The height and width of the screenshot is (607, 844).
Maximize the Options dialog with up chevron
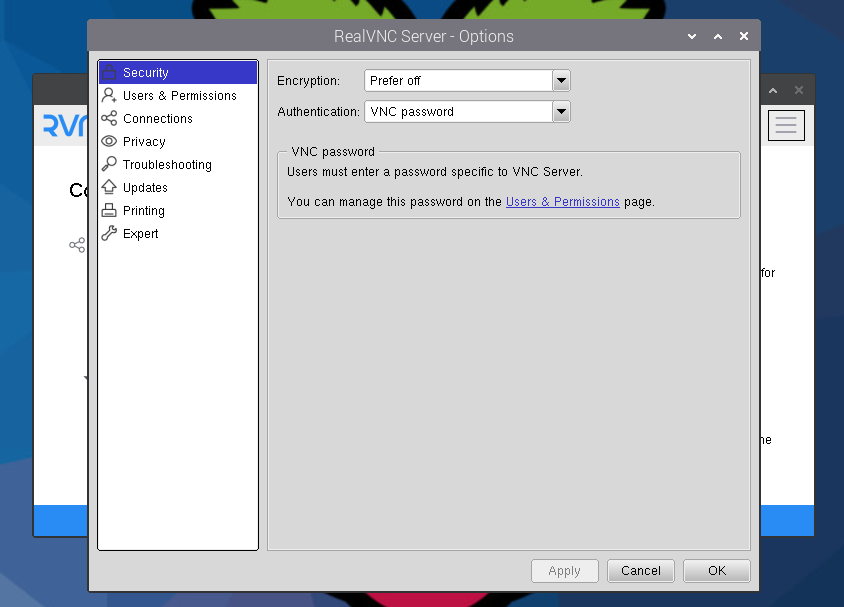pos(718,36)
